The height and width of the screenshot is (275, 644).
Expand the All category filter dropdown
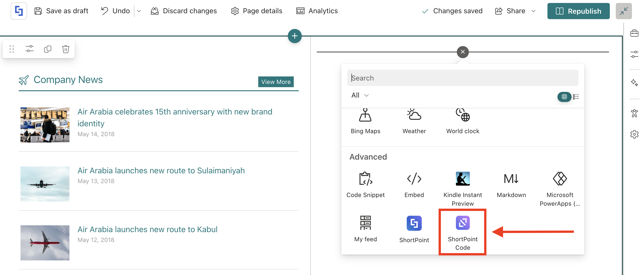(x=360, y=95)
